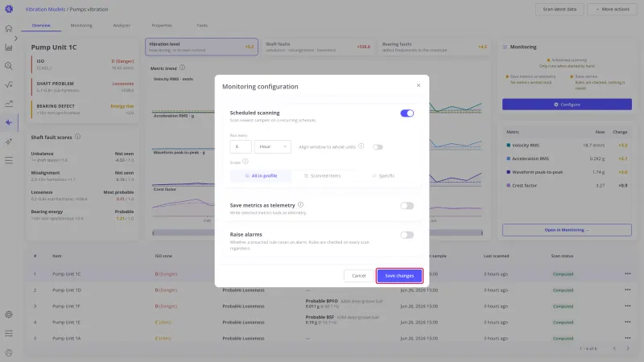Enable Save metrics as telemetry toggle
Image resolution: width=644 pixels, height=362 pixels.
click(407, 206)
